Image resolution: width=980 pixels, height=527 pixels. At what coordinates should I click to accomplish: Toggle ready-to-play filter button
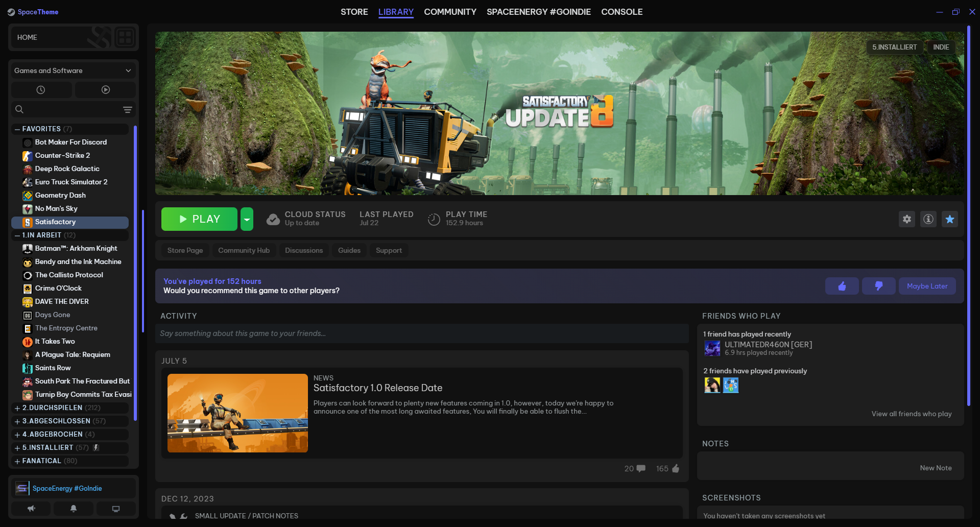click(x=106, y=90)
